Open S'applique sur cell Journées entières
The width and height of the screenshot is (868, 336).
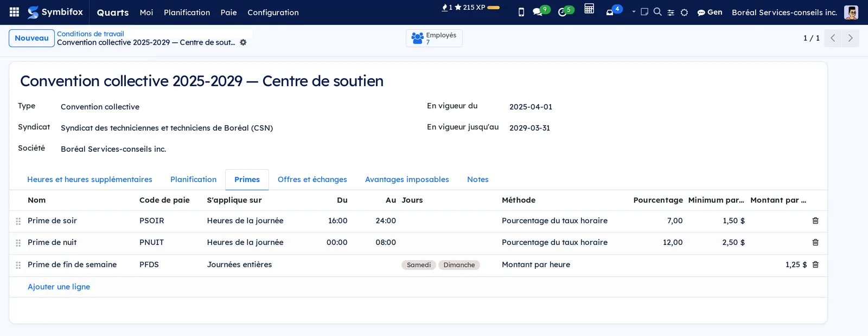point(239,264)
